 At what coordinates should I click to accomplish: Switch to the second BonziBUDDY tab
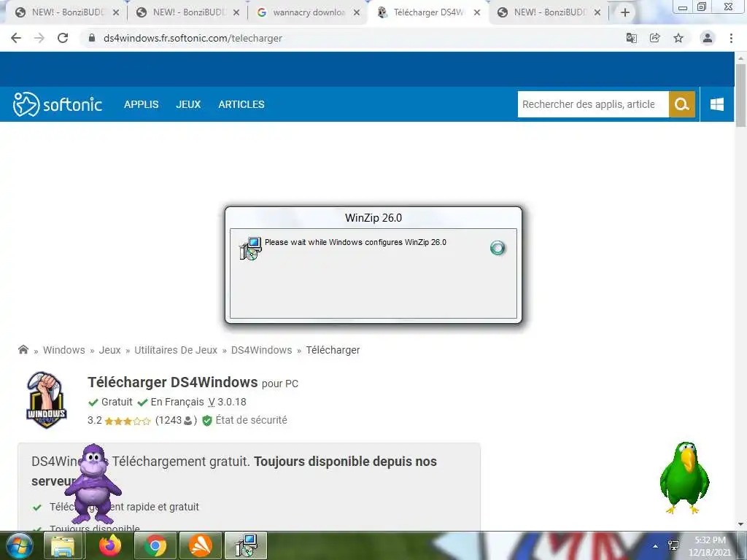point(187,12)
